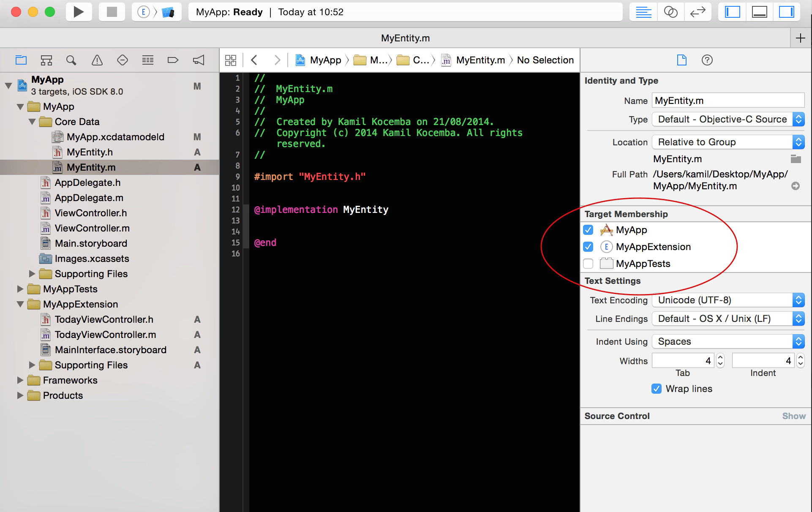The image size is (812, 512).
Task: Open the Project navigator
Action: click(x=21, y=60)
